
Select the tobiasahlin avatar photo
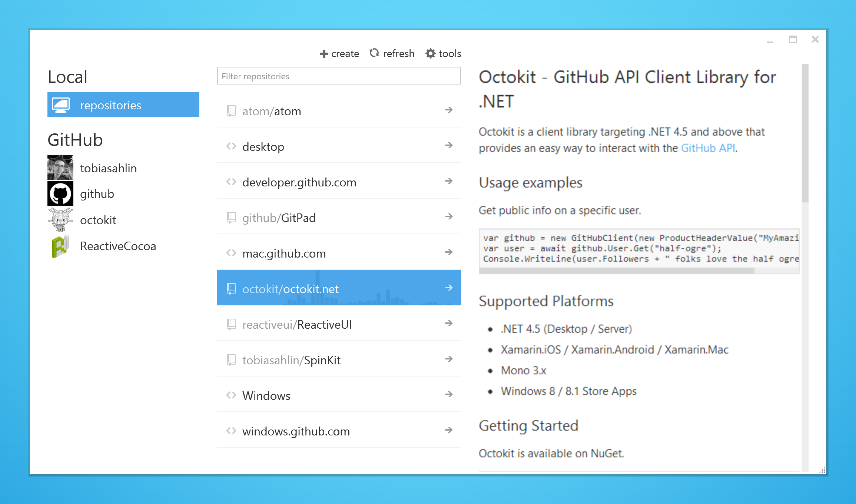(60, 168)
